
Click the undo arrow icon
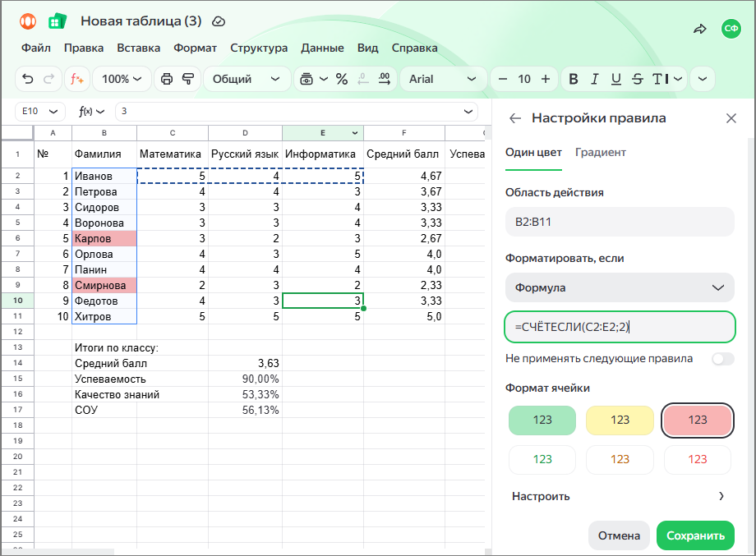point(28,79)
